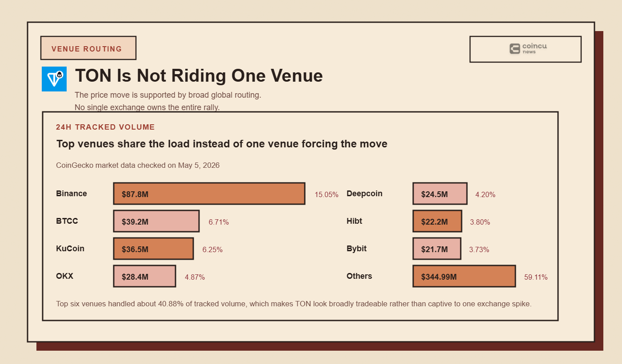Select the KuCoin $36.5M bar
This screenshot has width=622, height=364.
153,249
